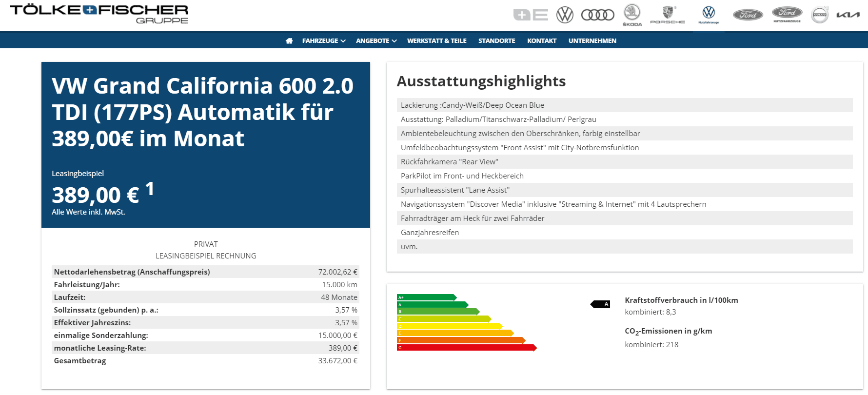
Task: Expand the Angebote dropdown menu
Action: click(376, 41)
